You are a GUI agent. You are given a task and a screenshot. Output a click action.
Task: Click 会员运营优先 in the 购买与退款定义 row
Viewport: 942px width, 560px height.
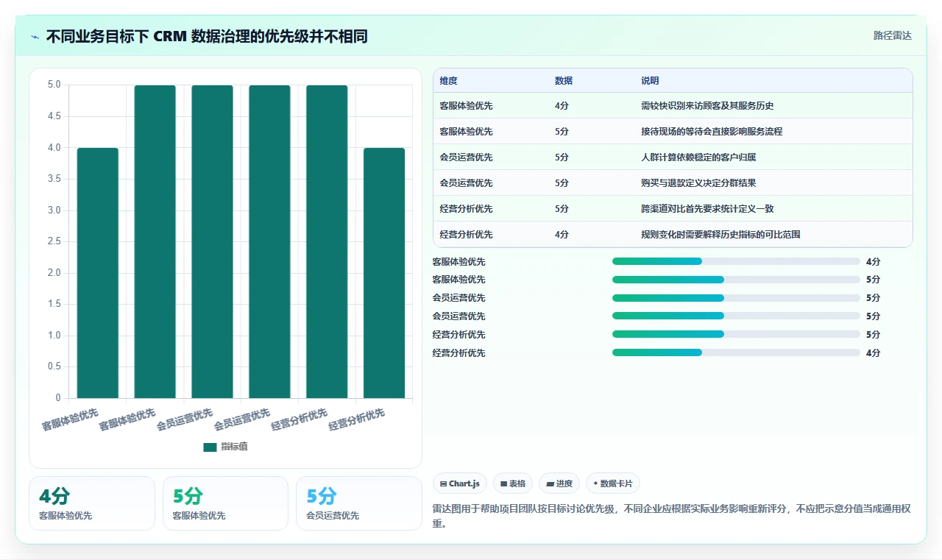pyautogui.click(x=466, y=183)
